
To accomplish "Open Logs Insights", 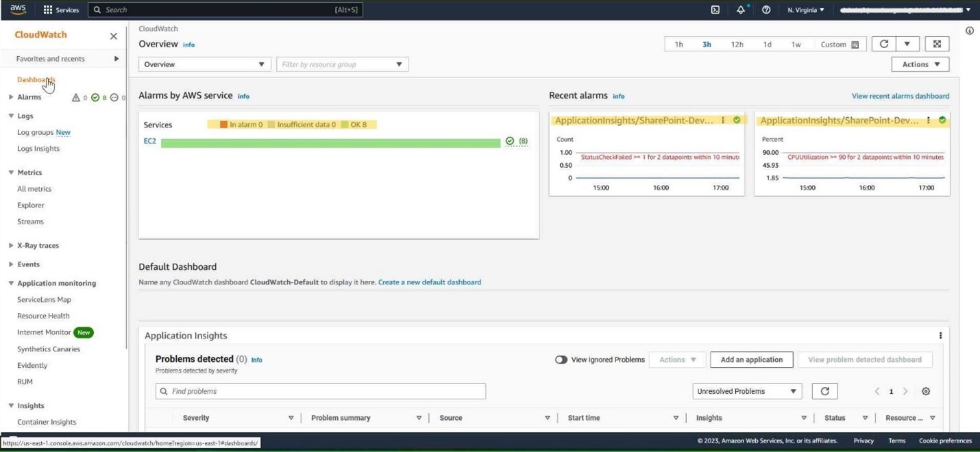I will (x=38, y=149).
